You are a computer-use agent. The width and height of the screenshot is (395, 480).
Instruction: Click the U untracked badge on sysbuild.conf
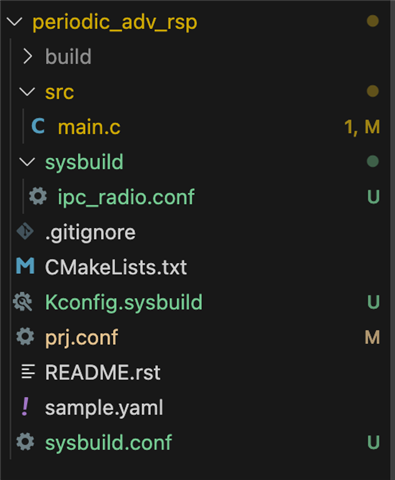pos(373,443)
